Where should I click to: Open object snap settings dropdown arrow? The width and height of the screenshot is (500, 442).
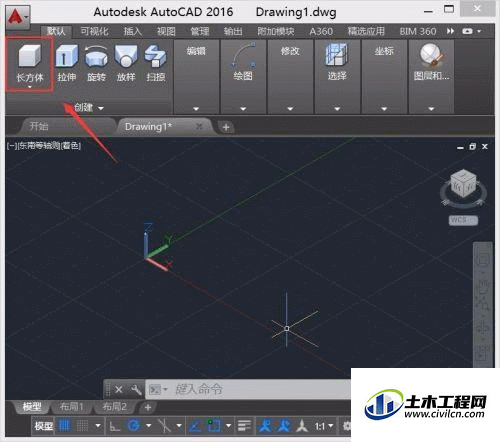228,426
